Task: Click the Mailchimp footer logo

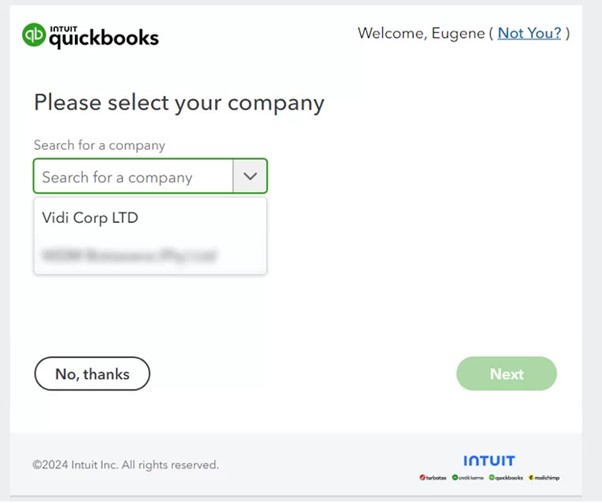Action: 544,478
